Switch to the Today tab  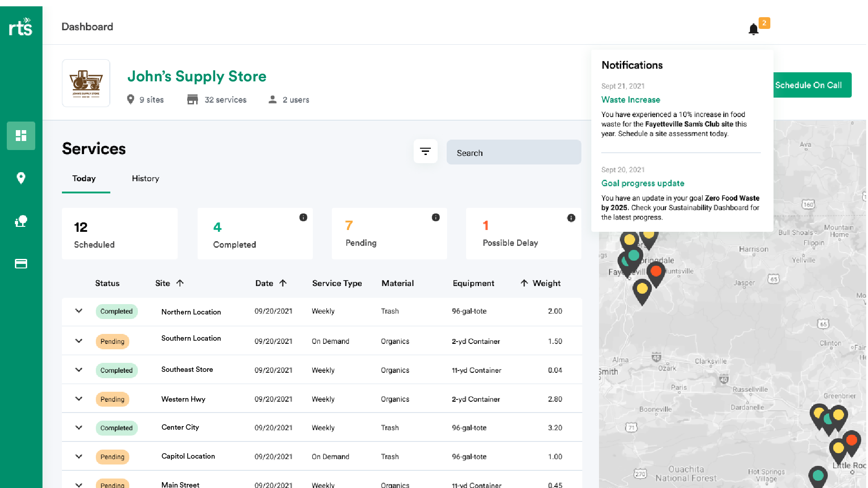tap(84, 178)
